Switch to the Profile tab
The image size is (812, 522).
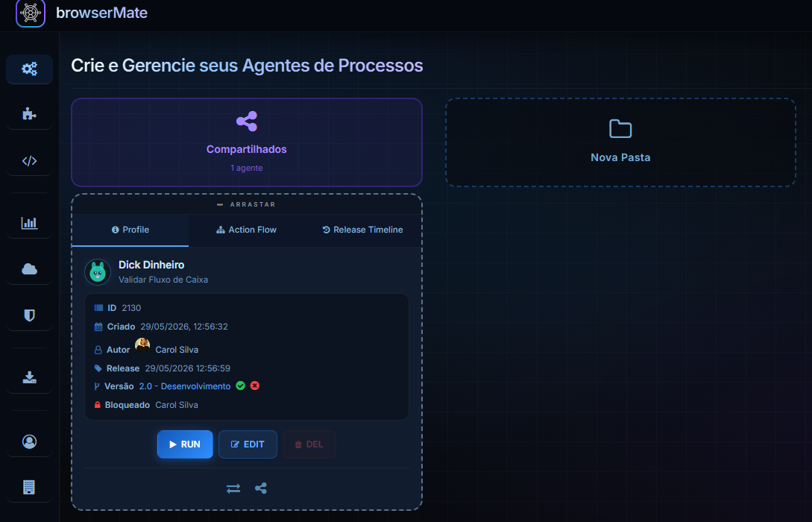pyautogui.click(x=130, y=230)
